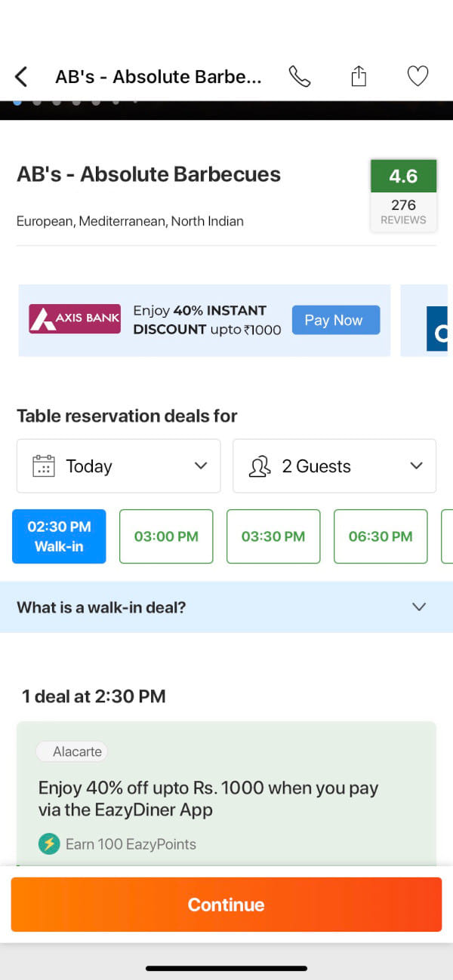453x980 pixels.
Task: Tap the AB's - Absolute Barbecues heading
Action: [x=149, y=174]
